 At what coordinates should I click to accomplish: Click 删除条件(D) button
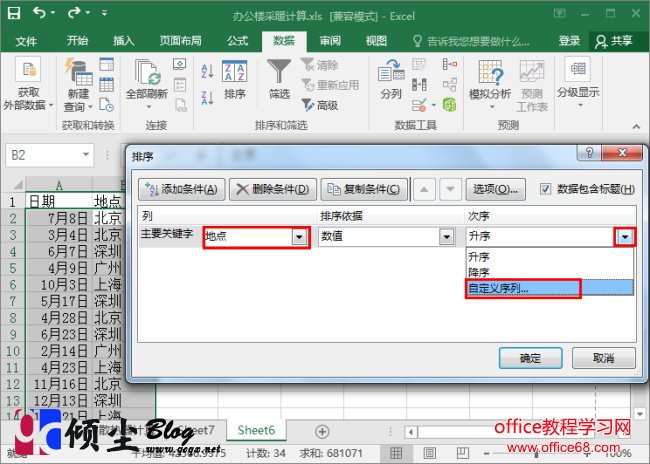pos(273,189)
